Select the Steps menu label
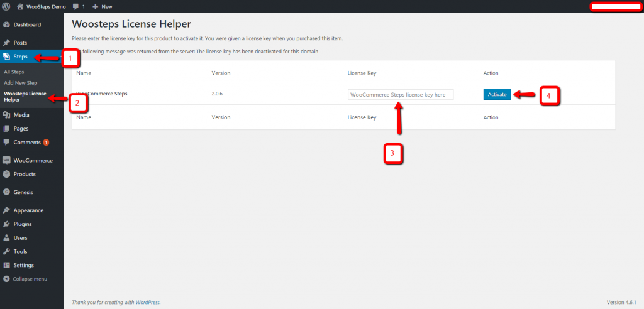This screenshot has width=644, height=309. coord(21,57)
